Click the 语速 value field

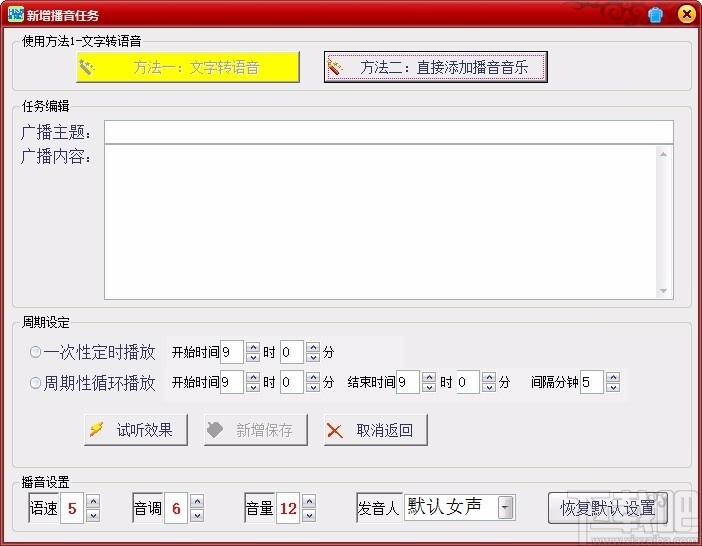pyautogui.click(x=72, y=508)
